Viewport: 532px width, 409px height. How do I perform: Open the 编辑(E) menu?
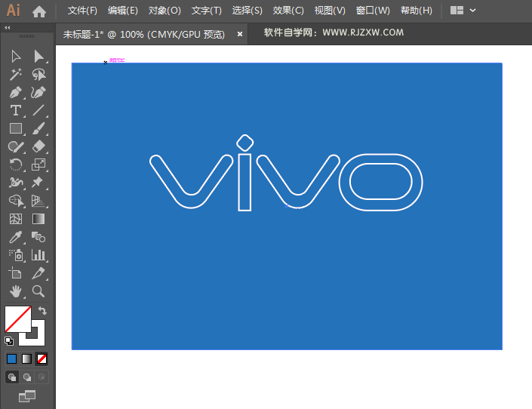(x=123, y=11)
